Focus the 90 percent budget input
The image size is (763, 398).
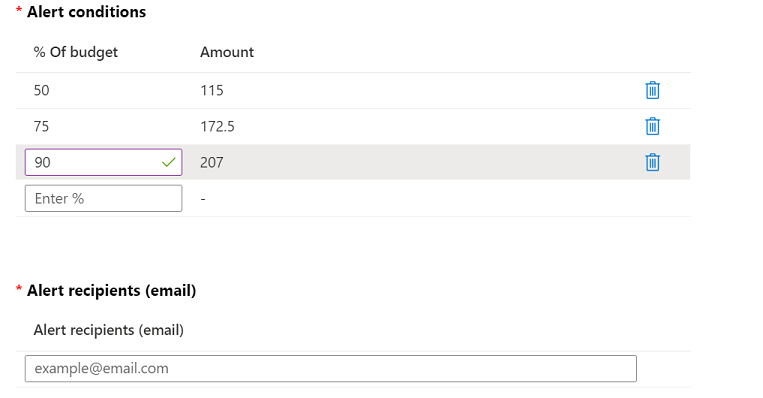(104, 163)
